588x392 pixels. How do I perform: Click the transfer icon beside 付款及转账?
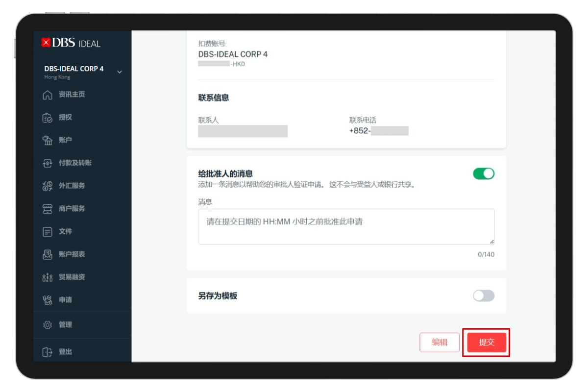coord(48,163)
